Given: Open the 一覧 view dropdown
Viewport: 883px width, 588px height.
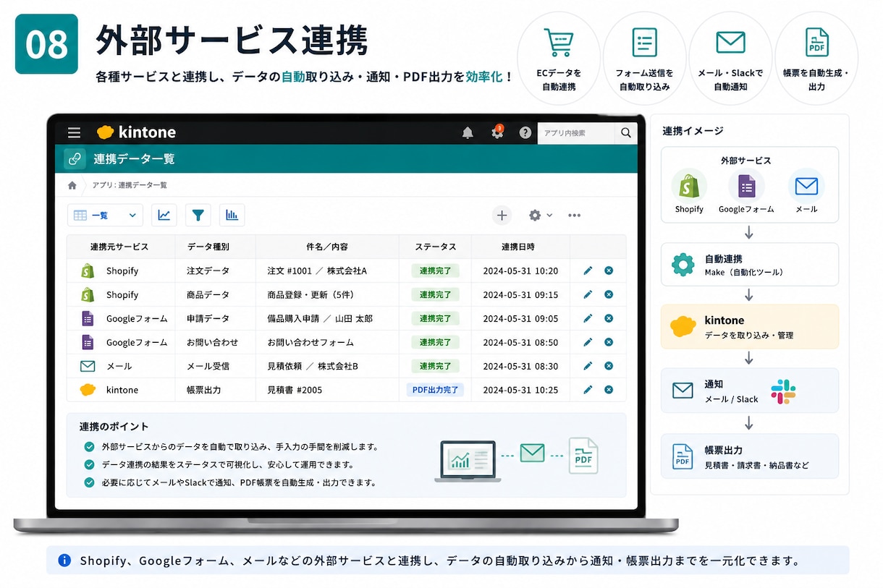Looking at the screenshot, I should tap(105, 215).
